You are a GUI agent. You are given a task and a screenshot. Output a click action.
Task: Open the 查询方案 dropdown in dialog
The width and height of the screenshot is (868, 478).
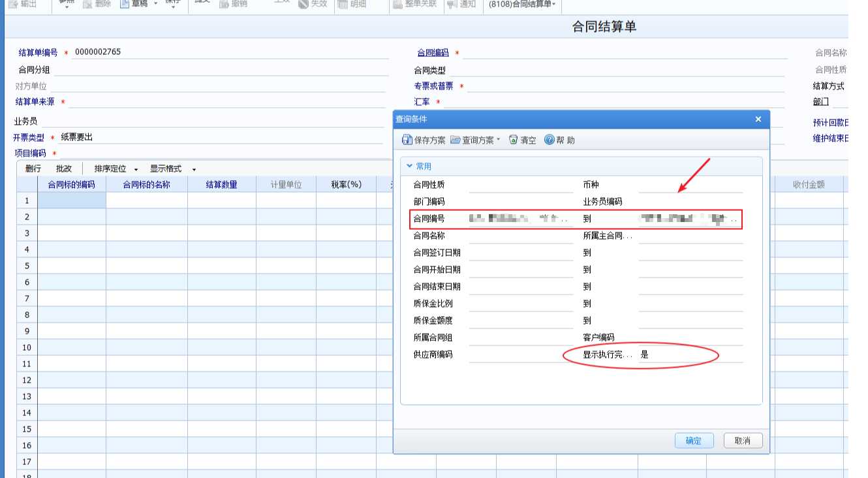pos(476,140)
